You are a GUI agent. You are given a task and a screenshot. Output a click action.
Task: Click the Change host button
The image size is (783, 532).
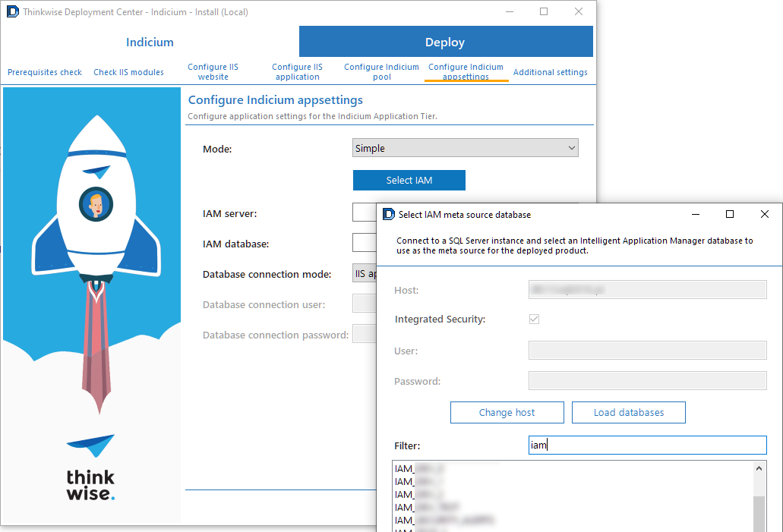pos(507,412)
